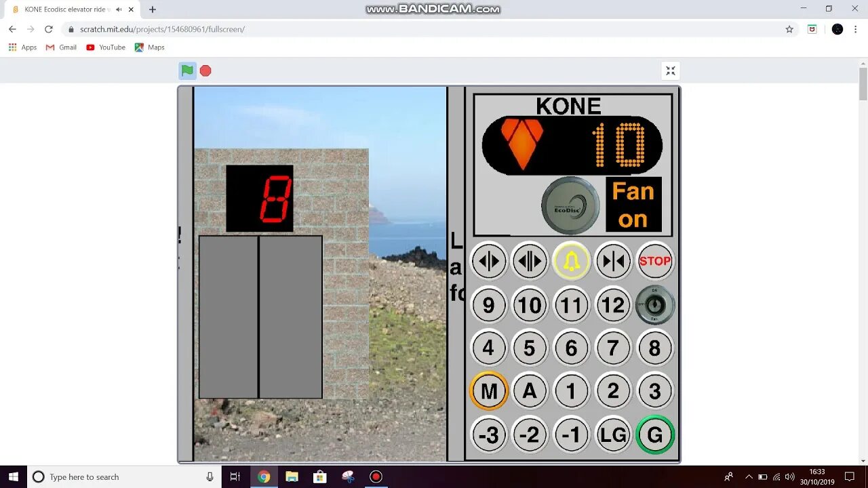Click the red stop sign button
The height and width of the screenshot is (488, 868).
click(x=205, y=70)
